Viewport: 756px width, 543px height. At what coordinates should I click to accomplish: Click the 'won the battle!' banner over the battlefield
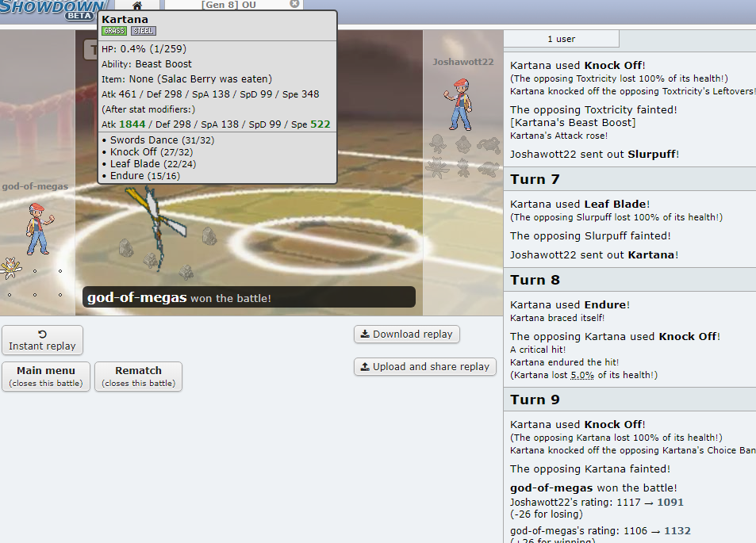pyautogui.click(x=249, y=297)
